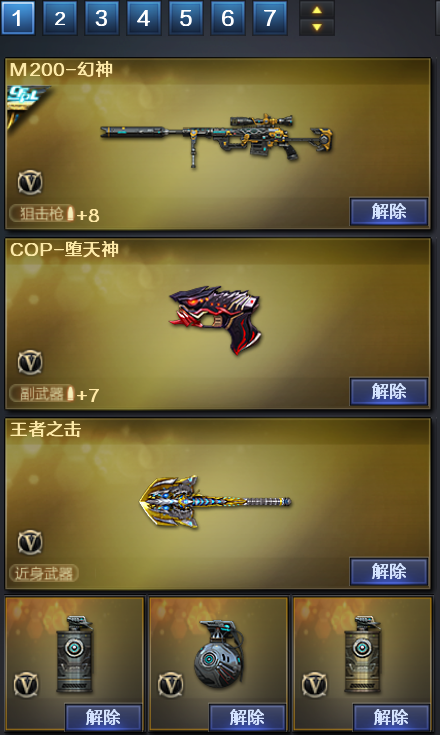Select the round grenade in the middle slot
This screenshot has height=735, width=440.
click(x=219, y=654)
